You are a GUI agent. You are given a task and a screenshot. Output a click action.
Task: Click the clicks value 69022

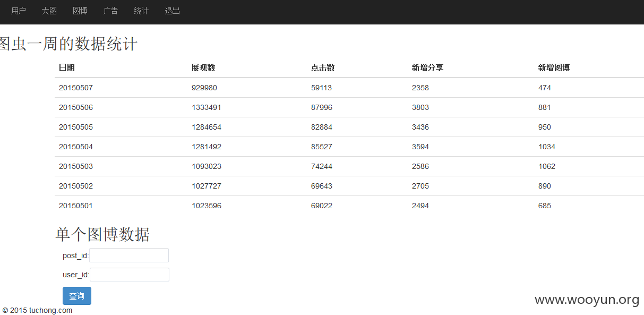322,206
